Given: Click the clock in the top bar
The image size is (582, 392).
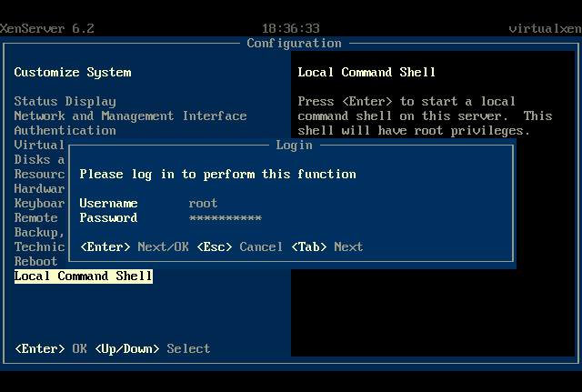Looking at the screenshot, I should [290, 28].
